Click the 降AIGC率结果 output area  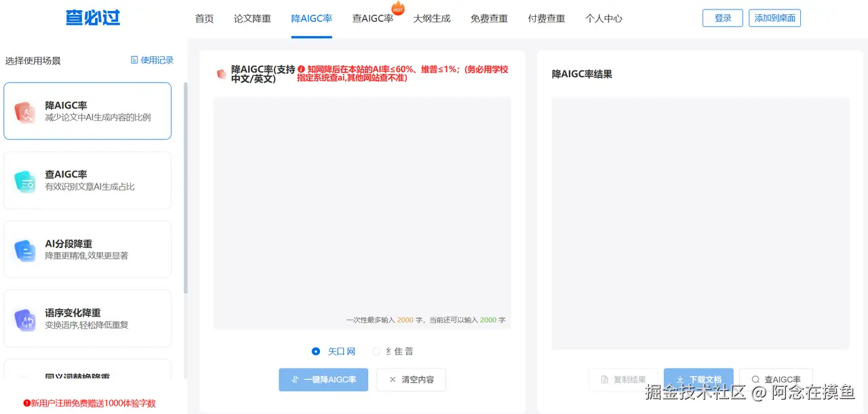(x=701, y=224)
